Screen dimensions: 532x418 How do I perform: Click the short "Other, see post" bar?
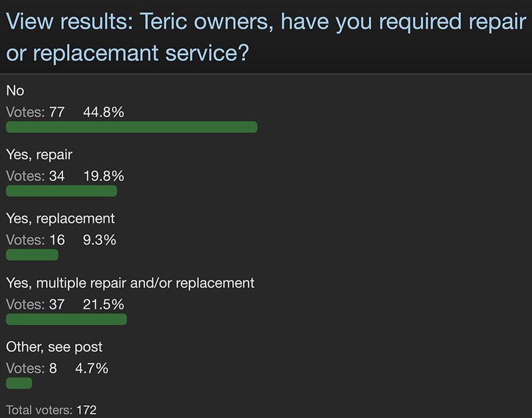click(x=19, y=383)
